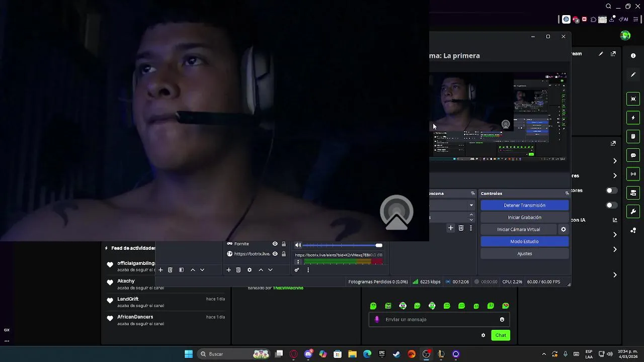The width and height of the screenshot is (644, 362).
Task: Open transition options three-dot menu
Action: [x=471, y=228]
